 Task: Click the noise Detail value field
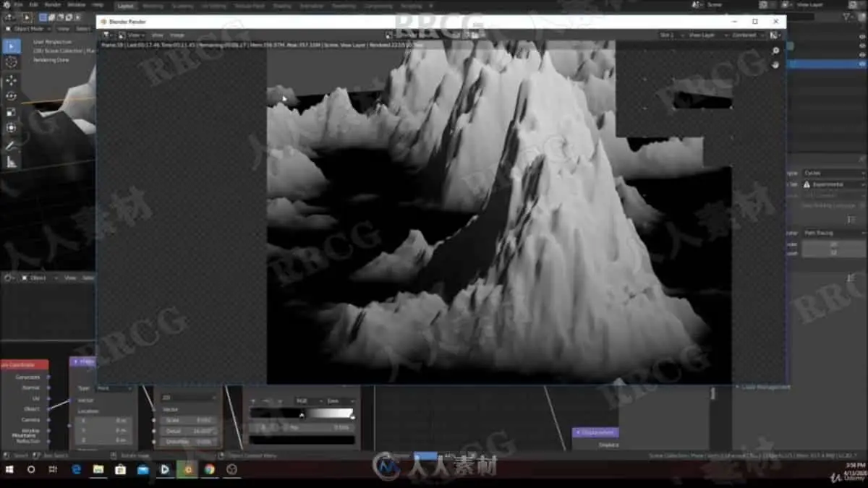click(189, 430)
